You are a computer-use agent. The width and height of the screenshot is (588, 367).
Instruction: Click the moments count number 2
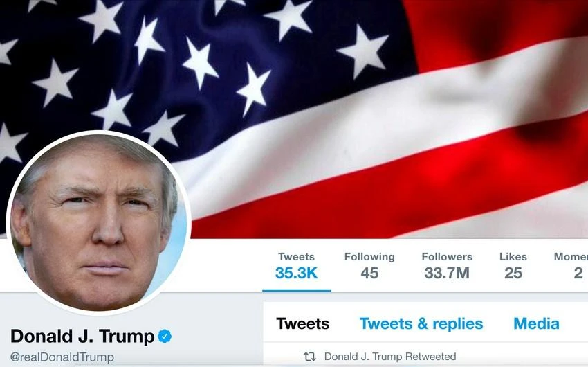pyautogui.click(x=578, y=273)
